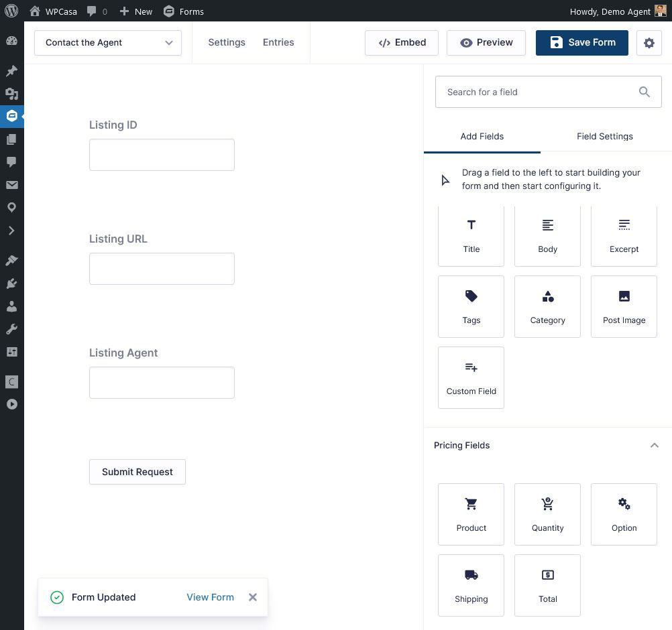Add the Custom Field tile

pos(471,377)
